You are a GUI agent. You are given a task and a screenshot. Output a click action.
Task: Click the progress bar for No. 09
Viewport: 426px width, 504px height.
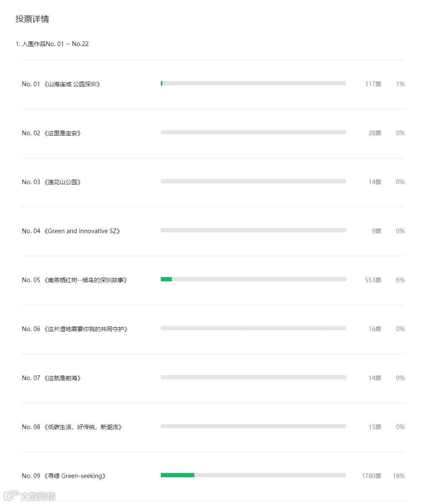253,475
